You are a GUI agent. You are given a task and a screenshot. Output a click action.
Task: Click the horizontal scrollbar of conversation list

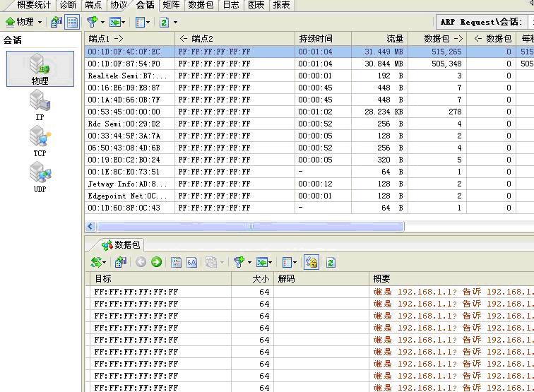(249, 227)
